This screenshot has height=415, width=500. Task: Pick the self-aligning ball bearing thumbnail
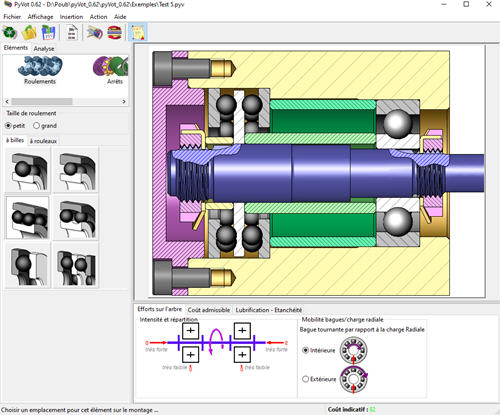[x=77, y=218]
